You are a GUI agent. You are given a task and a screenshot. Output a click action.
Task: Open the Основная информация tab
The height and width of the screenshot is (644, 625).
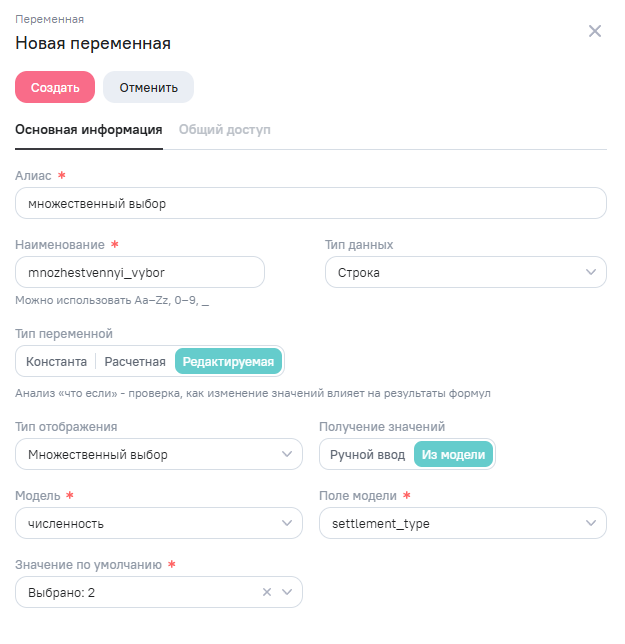[x=89, y=129]
